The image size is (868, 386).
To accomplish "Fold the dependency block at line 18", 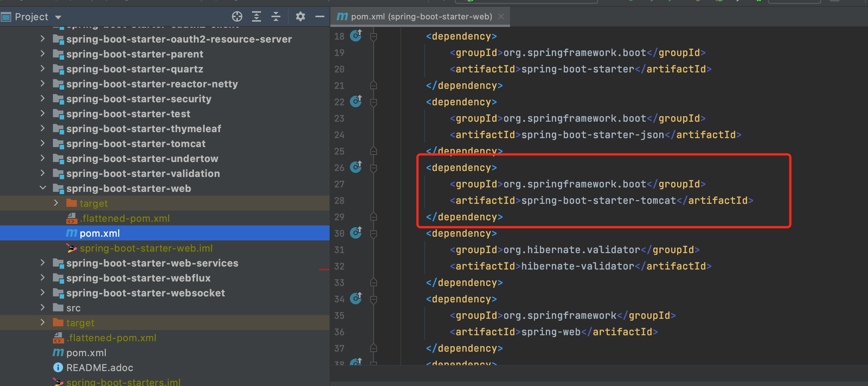I will click(x=374, y=37).
